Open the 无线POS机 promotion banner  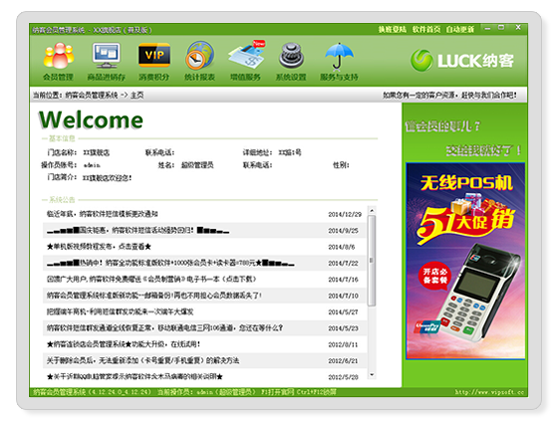click(465, 260)
